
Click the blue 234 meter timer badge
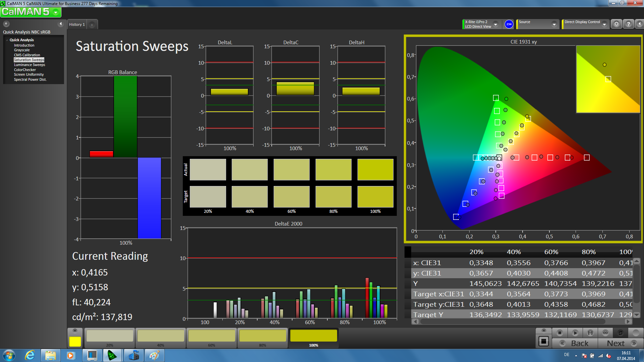pos(509,24)
